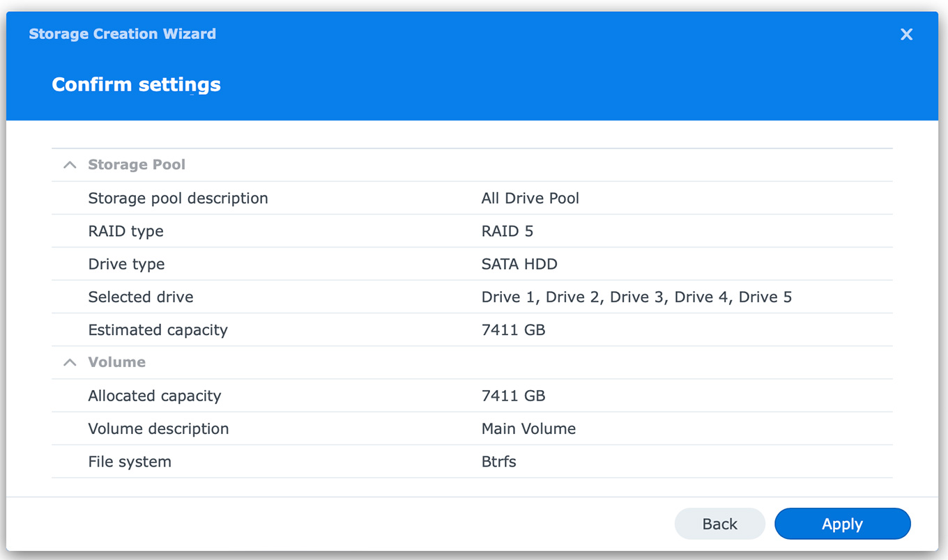Click the All Drive Pool value
Screen dimensions: 948x560
pyautogui.click(x=530, y=199)
